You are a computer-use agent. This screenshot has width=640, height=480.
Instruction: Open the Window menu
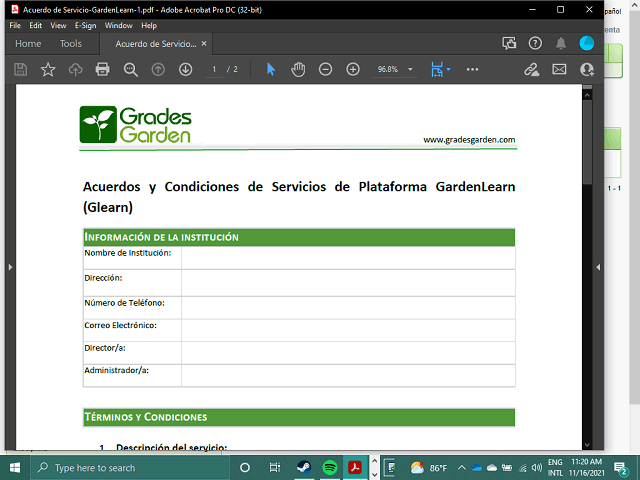118,25
